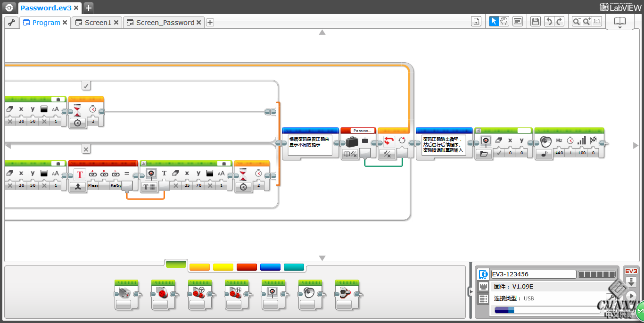644x323 pixels.
Task: Click the Save project icon
Action: 535,21
